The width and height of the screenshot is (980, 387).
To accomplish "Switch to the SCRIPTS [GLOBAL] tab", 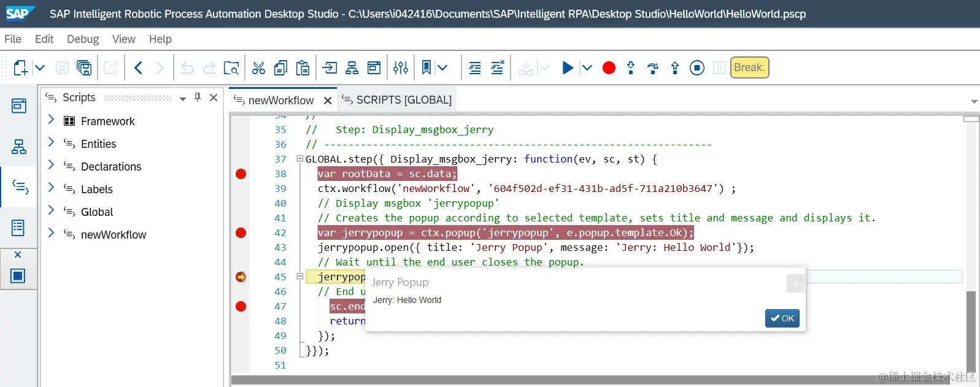I will pos(397,100).
